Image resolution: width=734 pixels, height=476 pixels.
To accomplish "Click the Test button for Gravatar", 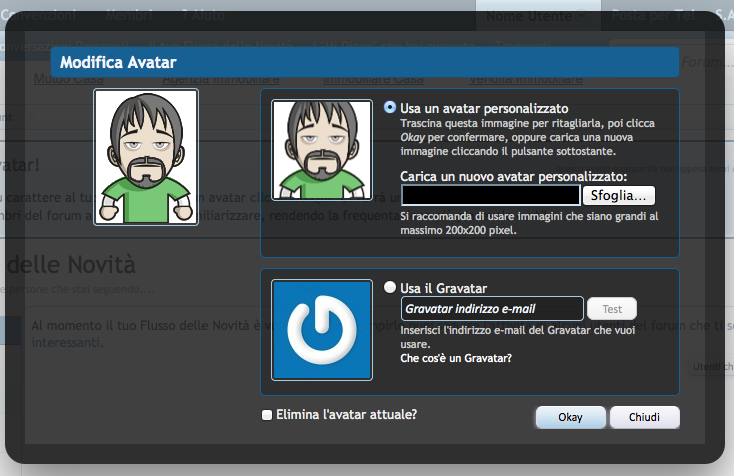I will click(x=612, y=309).
